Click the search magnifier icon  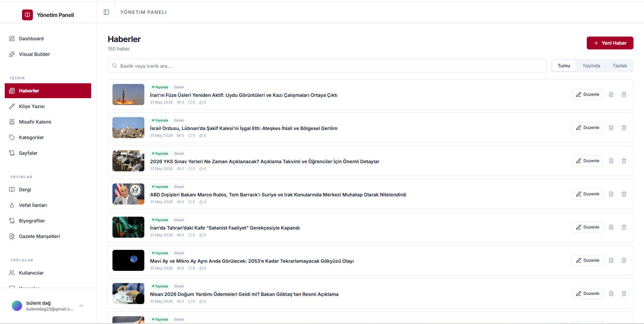[x=115, y=66]
